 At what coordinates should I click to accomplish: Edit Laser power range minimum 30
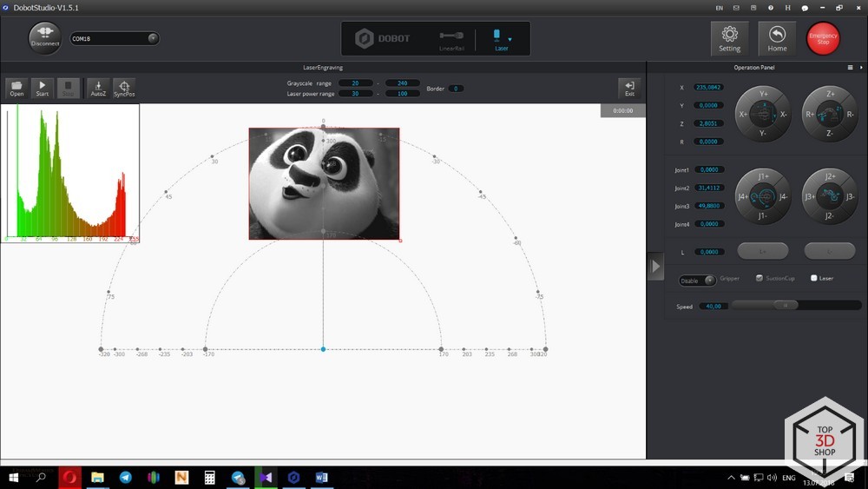(355, 94)
